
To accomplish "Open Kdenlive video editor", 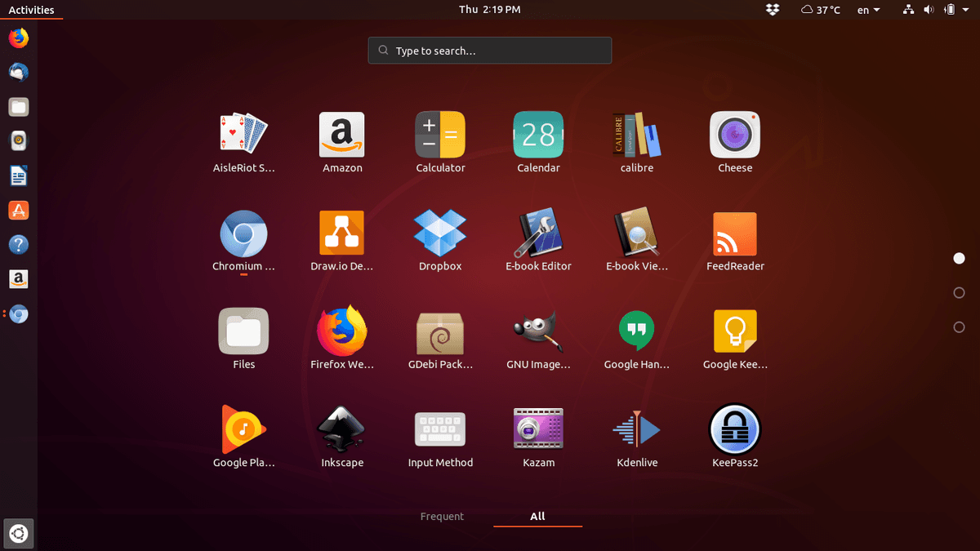I will coord(636,429).
